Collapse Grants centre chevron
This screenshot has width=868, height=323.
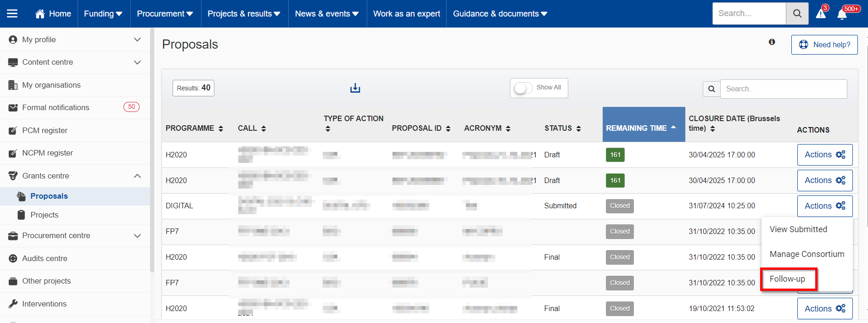(x=137, y=176)
